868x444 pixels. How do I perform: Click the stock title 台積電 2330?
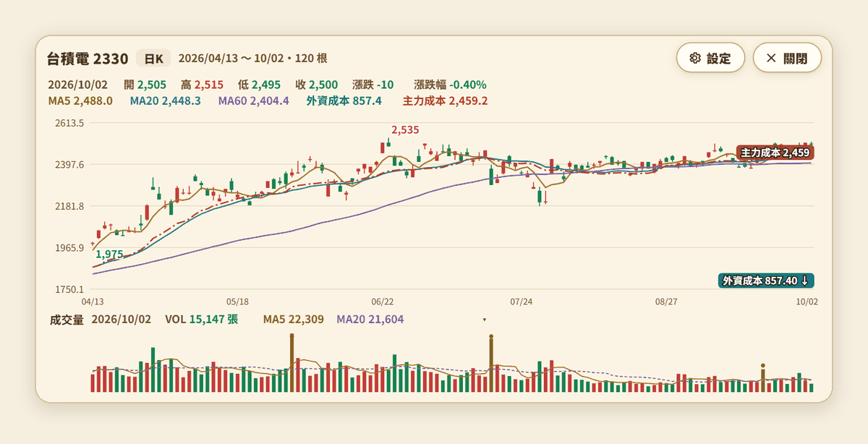coord(88,59)
